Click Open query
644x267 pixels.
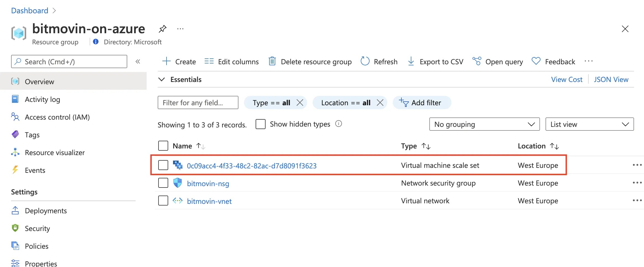[x=498, y=61]
